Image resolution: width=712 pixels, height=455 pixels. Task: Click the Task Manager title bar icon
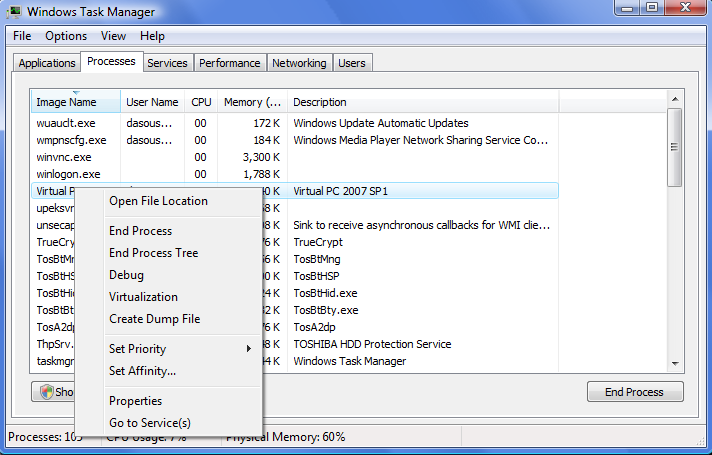[x=14, y=11]
